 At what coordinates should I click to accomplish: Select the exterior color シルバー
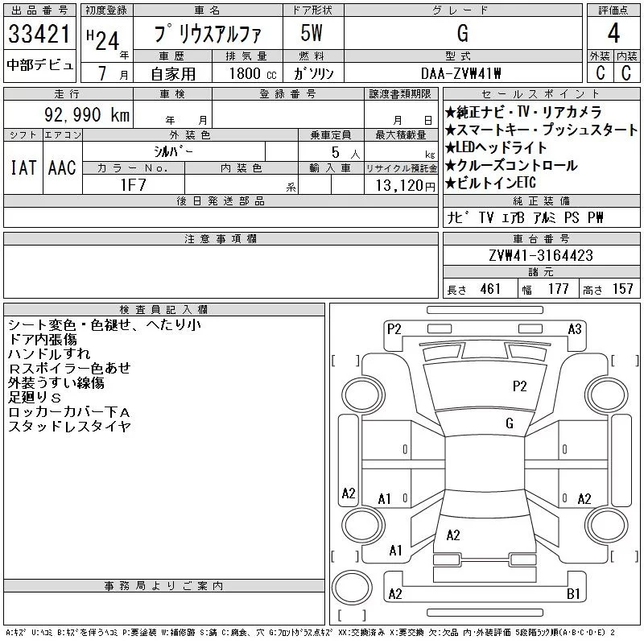point(173,151)
